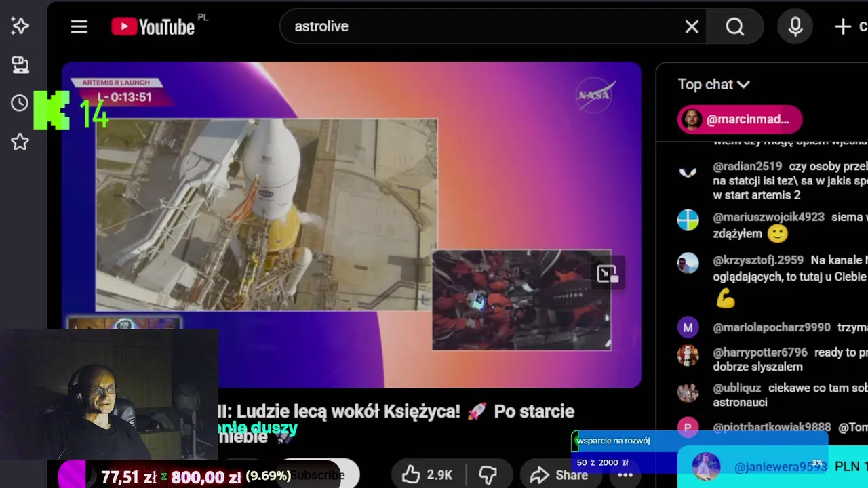868x488 pixels.
Task: Click the avatar of mariolapocharz9990
Action: pyautogui.click(x=688, y=327)
